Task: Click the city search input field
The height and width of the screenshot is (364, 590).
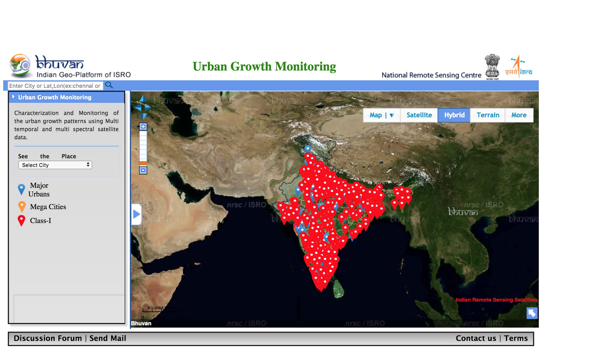Action: [x=55, y=86]
